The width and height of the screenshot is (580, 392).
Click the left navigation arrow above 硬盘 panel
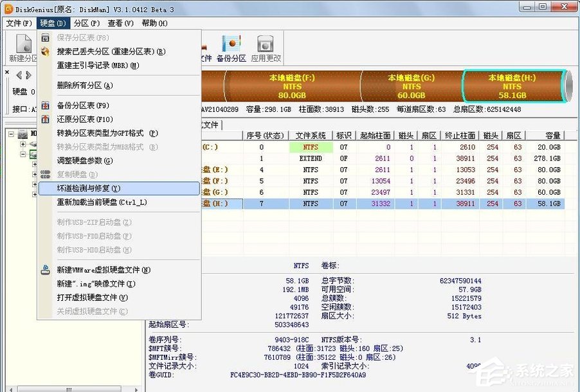point(19,75)
